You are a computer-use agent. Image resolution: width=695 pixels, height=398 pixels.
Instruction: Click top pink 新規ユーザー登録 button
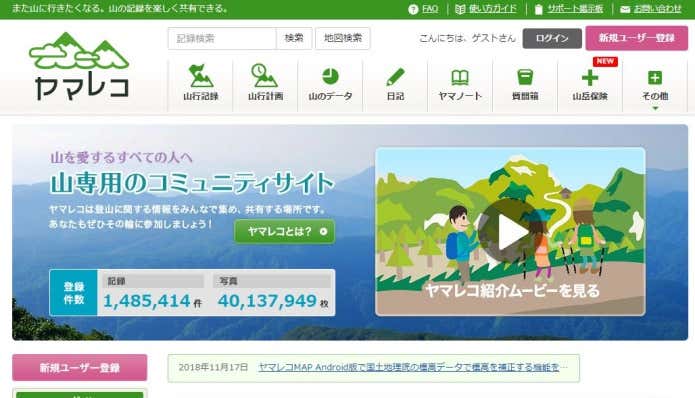tap(636, 38)
